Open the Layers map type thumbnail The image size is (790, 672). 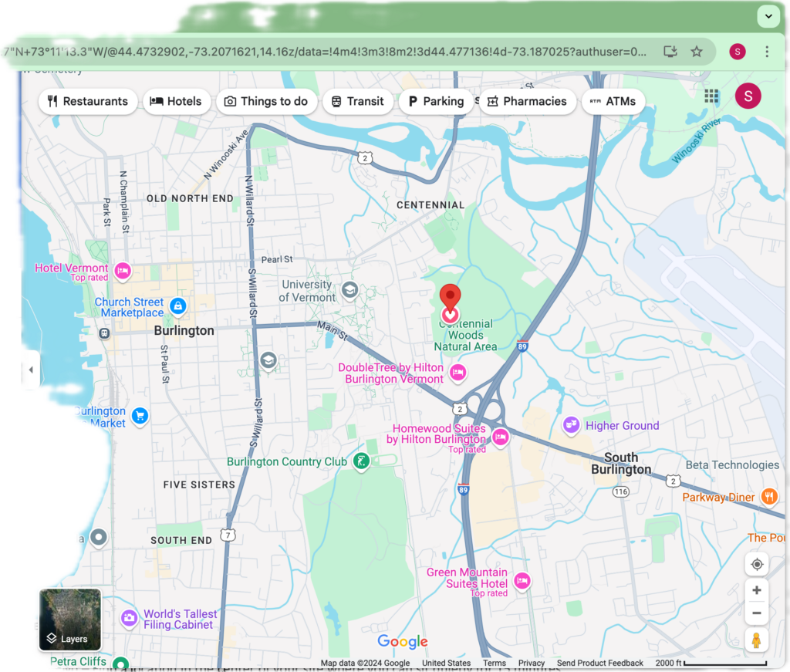click(70, 620)
